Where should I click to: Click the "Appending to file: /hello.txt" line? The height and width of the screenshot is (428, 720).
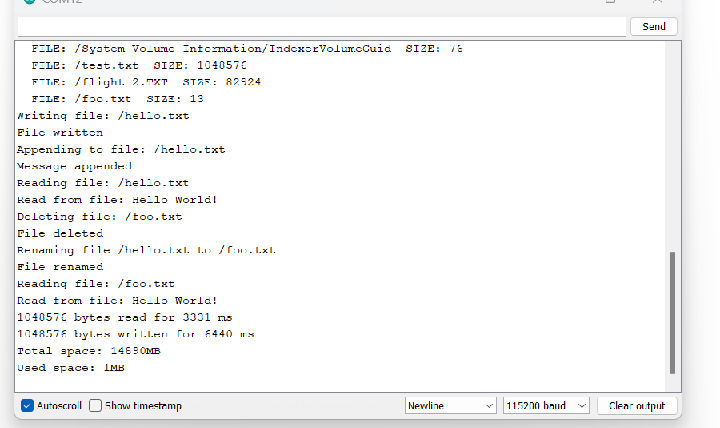point(121,150)
